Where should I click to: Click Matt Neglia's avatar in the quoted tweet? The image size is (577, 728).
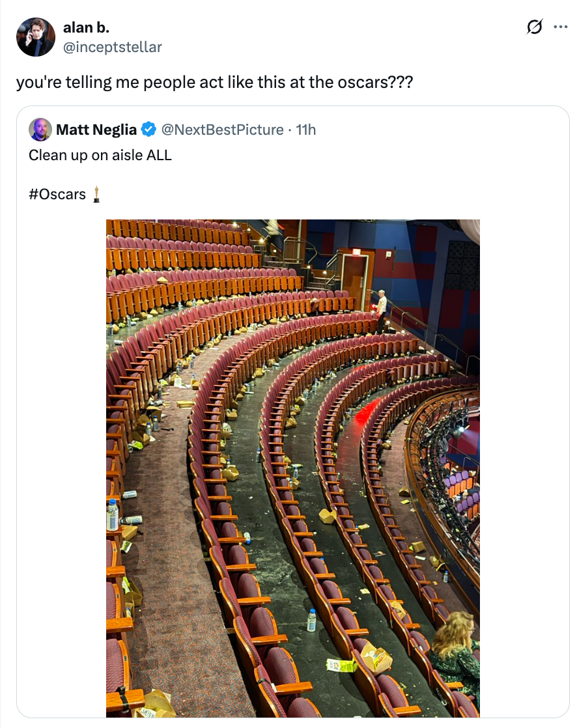(40, 130)
